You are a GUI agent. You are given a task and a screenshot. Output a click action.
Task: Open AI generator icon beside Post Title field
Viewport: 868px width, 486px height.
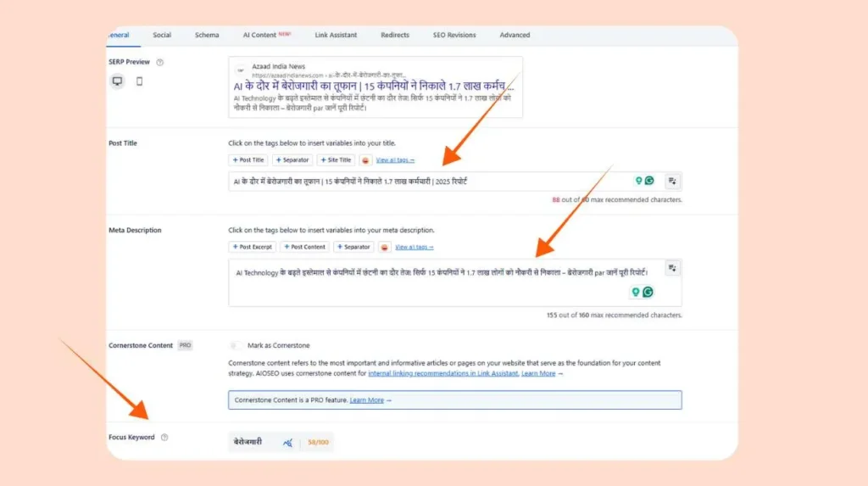point(672,181)
